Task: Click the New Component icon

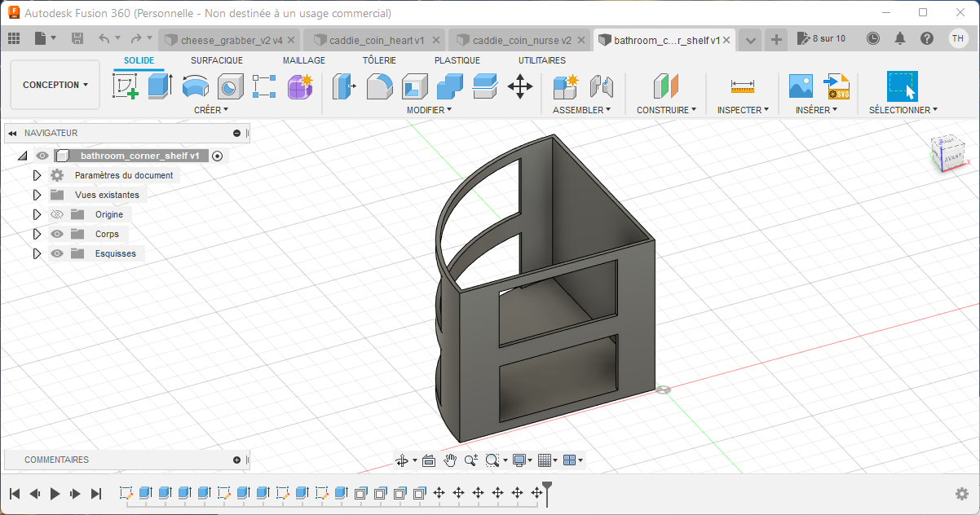Action: (x=565, y=86)
